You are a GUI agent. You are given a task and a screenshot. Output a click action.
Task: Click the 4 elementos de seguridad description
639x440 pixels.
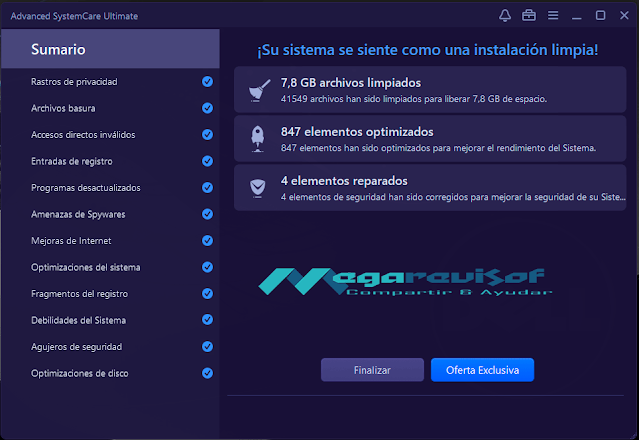tap(453, 197)
